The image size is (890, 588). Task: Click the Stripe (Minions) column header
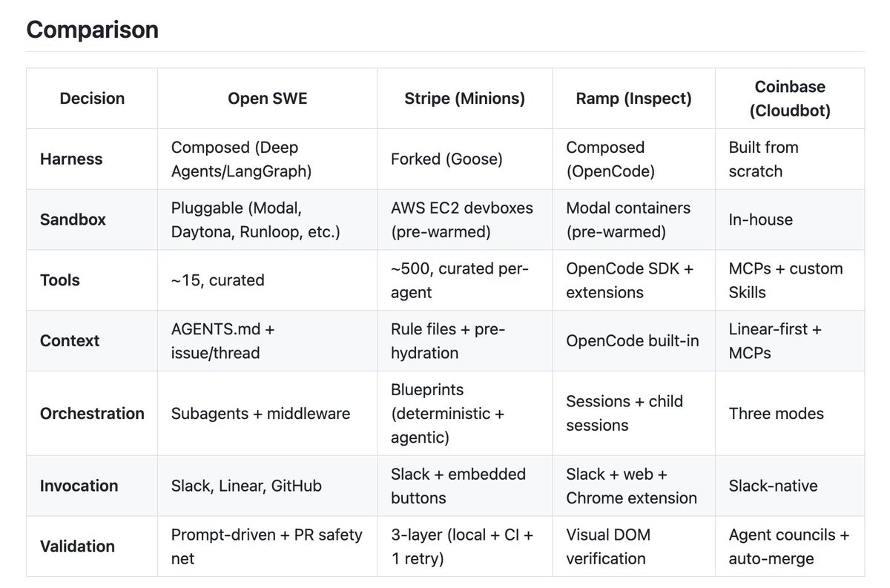tap(464, 99)
